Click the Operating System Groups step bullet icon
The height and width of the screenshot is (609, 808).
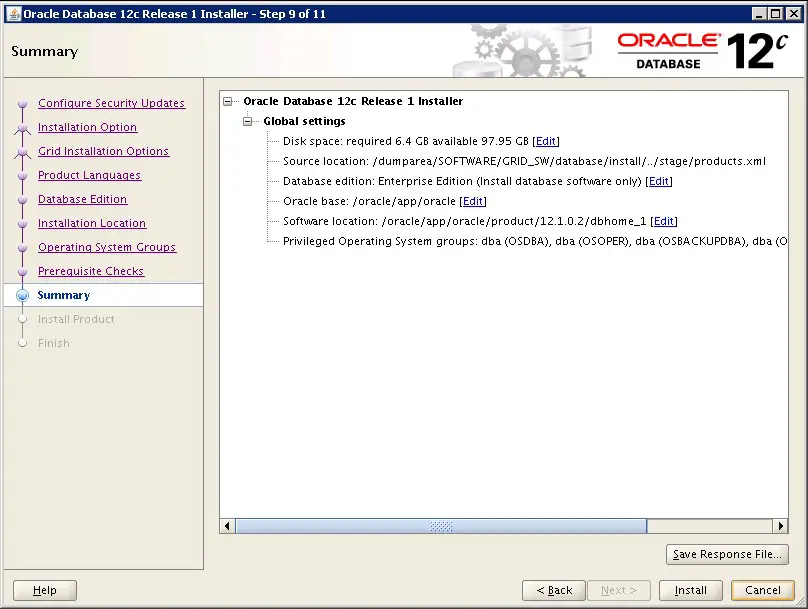click(x=22, y=248)
